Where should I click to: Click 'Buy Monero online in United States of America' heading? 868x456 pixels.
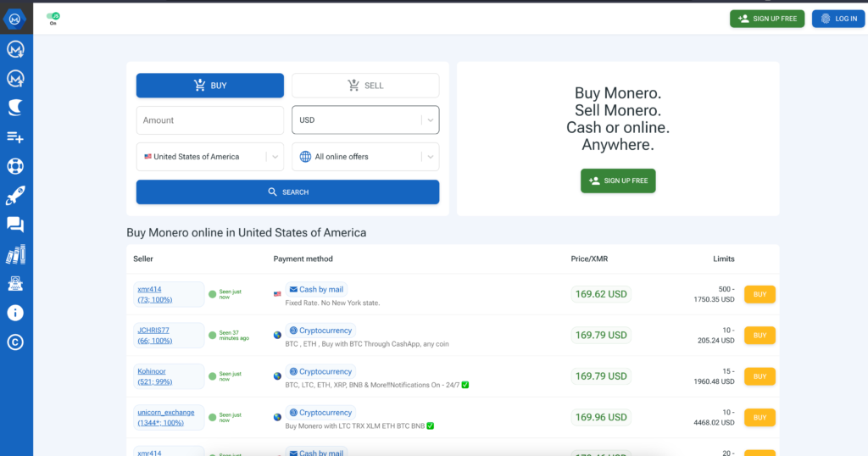tap(247, 232)
